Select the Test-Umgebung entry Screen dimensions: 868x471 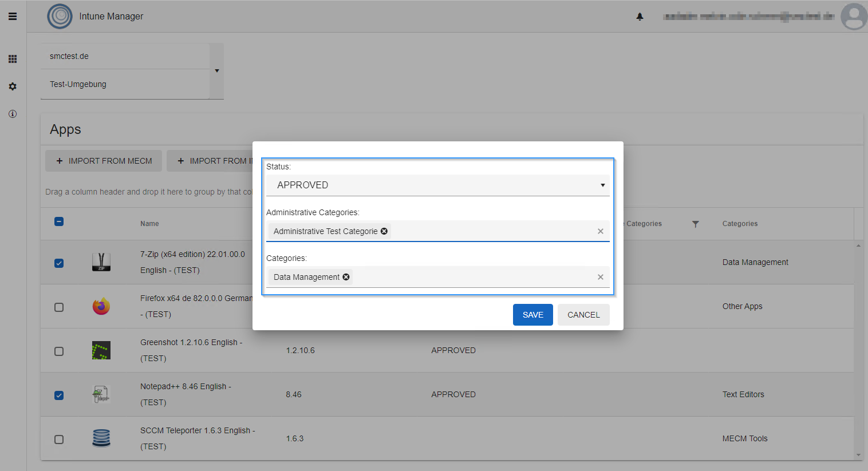click(x=125, y=84)
